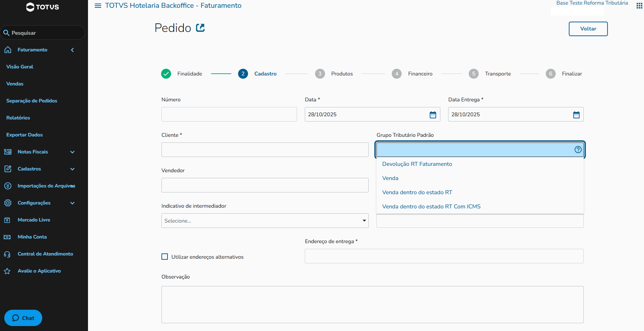This screenshot has width=644, height=331.
Task: Enable Utilizar endereços alternativos checkbox
Action: [165, 257]
